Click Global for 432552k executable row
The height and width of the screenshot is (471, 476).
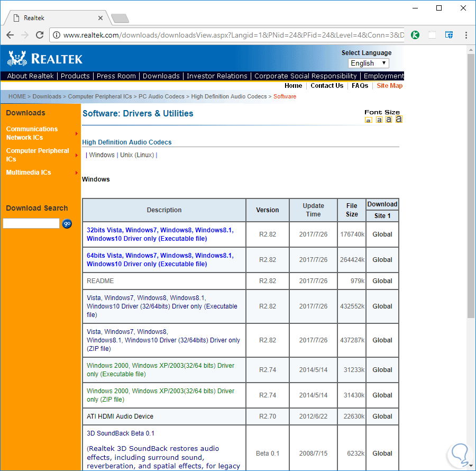[x=382, y=306]
